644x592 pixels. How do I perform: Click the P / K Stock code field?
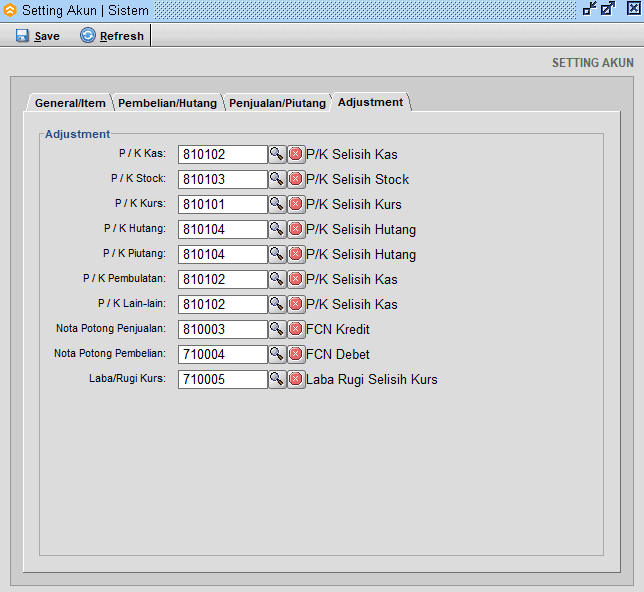point(222,179)
